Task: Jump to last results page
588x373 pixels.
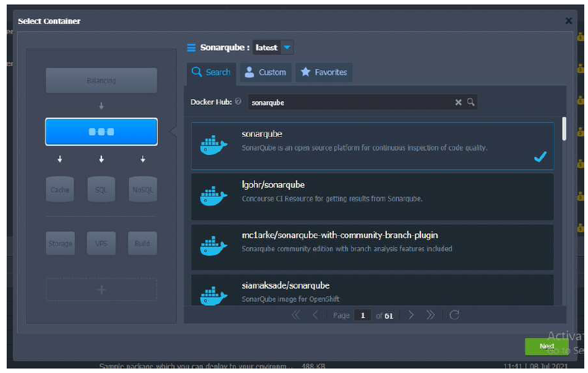Action: [x=431, y=315]
